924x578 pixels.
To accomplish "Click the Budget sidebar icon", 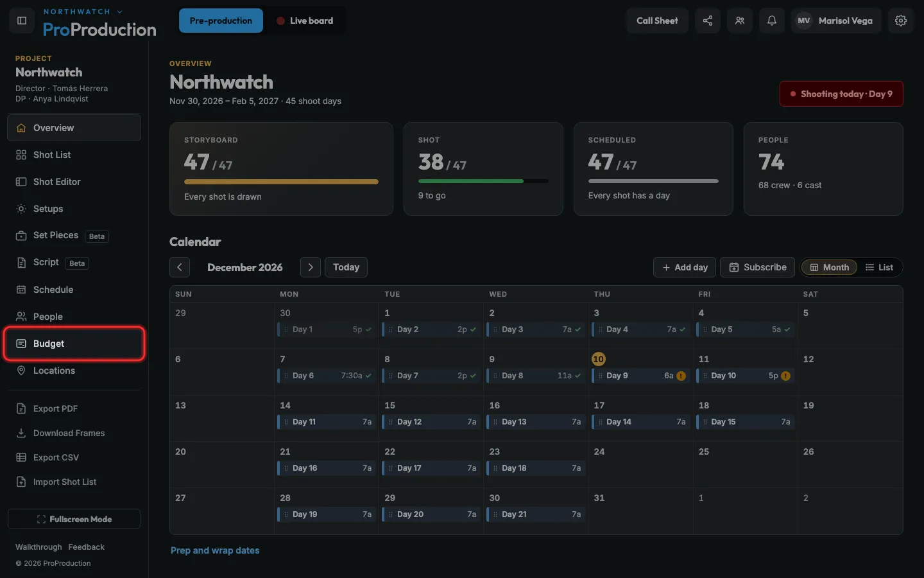I will coord(21,344).
